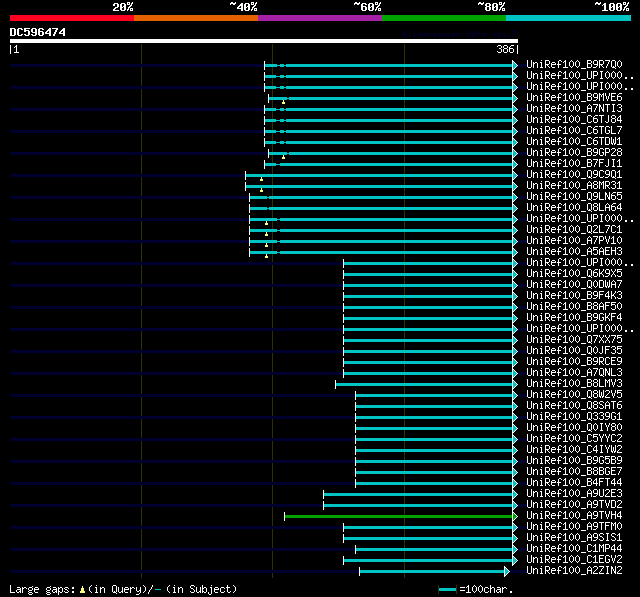The width and height of the screenshot is (640, 597).
Task: Click the yellow gap marker below the B9MVE6 bar
Action: [x=283, y=102]
